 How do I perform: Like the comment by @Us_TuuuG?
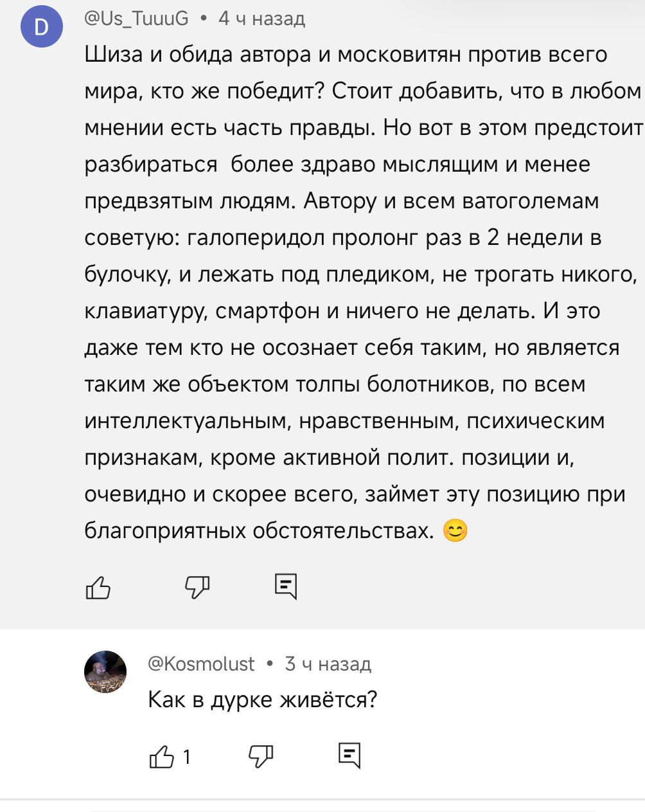(x=98, y=587)
